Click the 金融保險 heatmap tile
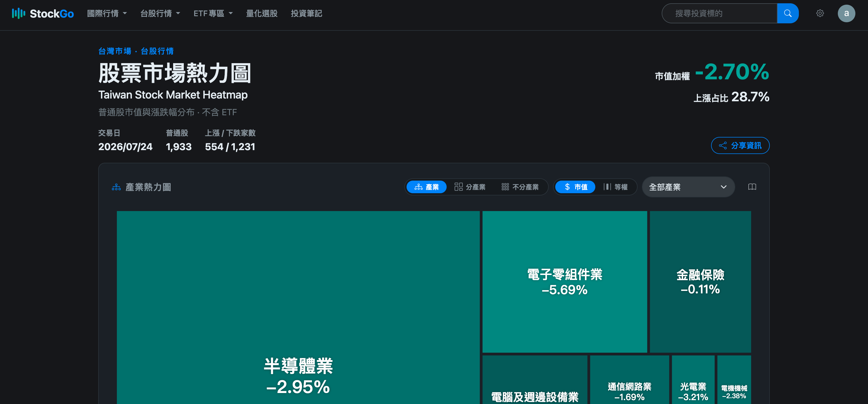Screen dimensions: 868x404 [x=700, y=282]
